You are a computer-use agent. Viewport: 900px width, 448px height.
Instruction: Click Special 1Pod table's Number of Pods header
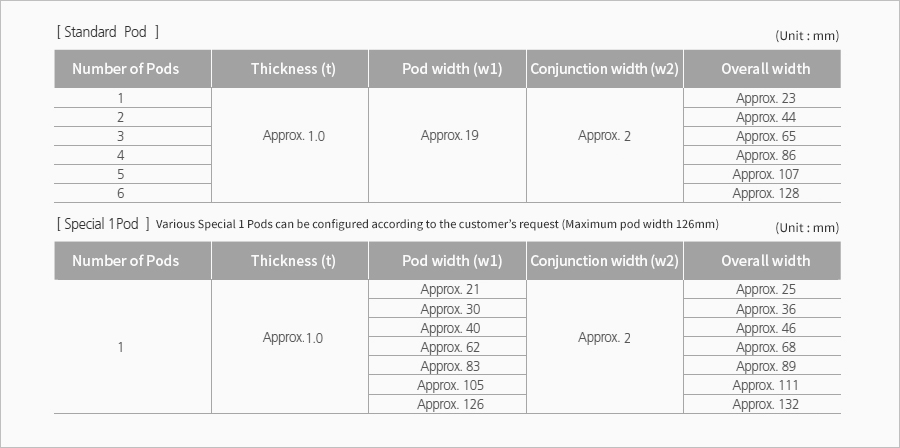click(x=125, y=261)
